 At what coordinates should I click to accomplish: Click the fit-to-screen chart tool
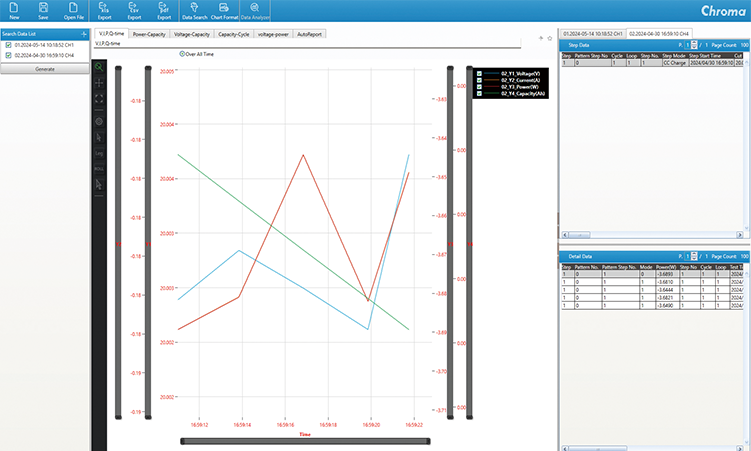[100, 99]
